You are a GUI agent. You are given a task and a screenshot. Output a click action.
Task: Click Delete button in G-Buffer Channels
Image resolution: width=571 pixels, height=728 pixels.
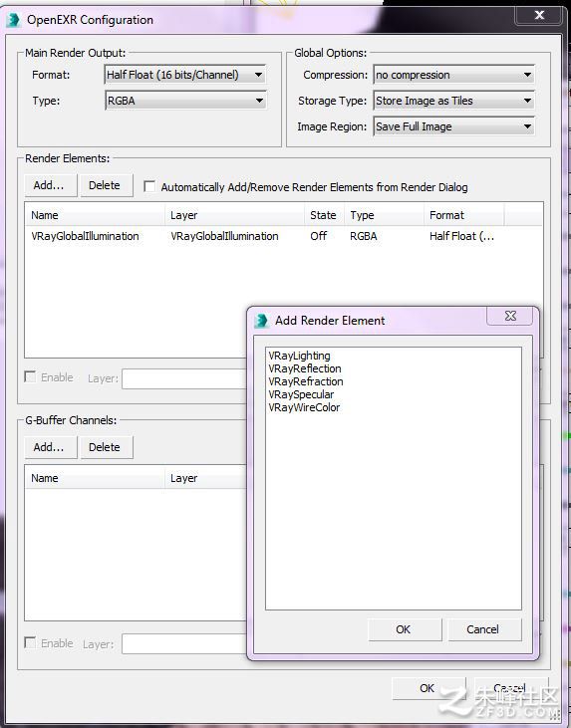107,447
